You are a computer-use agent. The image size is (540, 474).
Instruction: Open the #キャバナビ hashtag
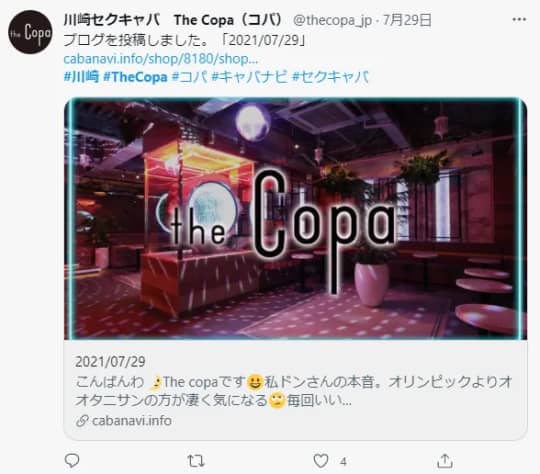pos(249,77)
